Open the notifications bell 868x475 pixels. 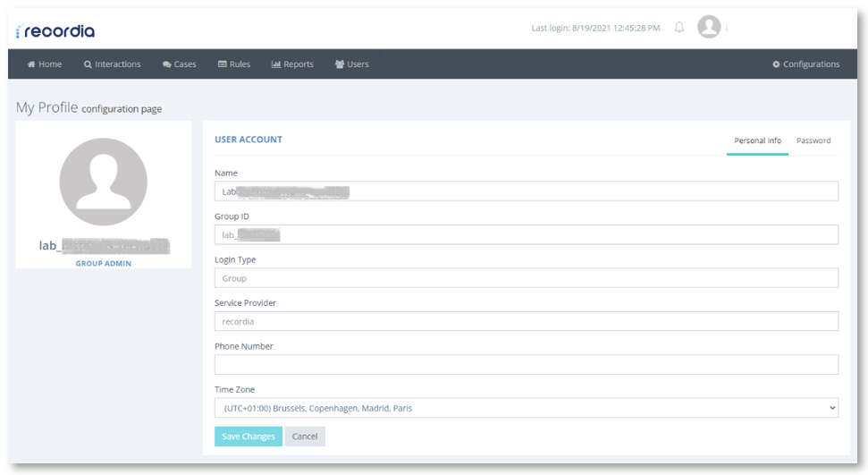[679, 27]
